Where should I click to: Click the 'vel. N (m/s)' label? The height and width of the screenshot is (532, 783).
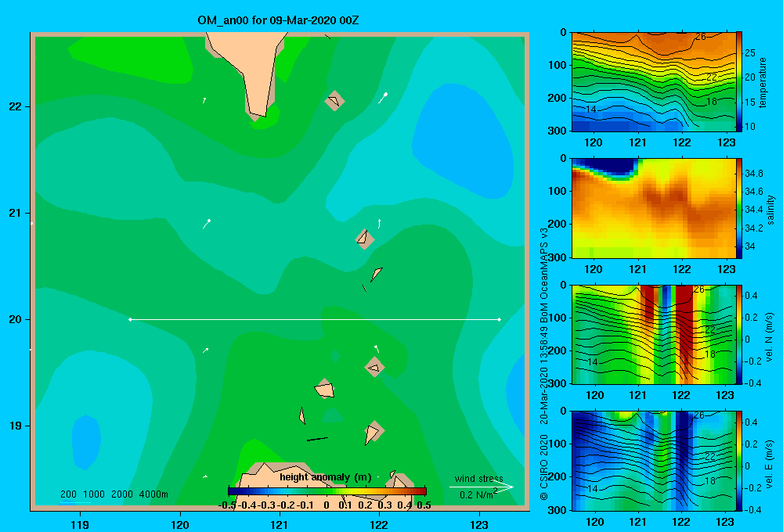pyautogui.click(x=770, y=337)
